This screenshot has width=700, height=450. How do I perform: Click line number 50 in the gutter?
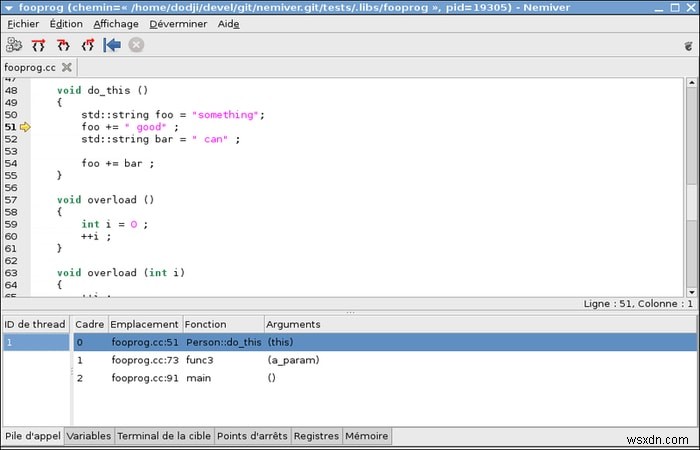point(11,115)
